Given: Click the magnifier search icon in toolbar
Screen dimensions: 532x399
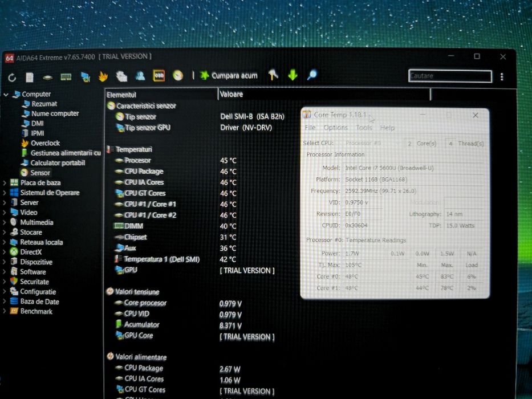Looking at the screenshot, I should 312,74.
